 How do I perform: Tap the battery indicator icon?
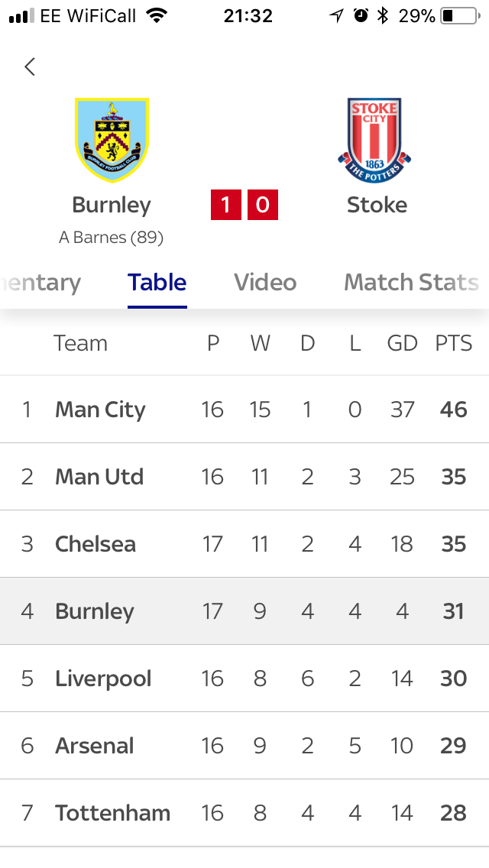[x=460, y=15]
